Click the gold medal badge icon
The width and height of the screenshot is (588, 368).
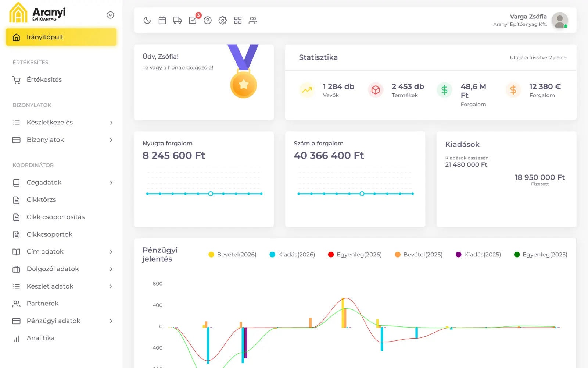pos(243,71)
